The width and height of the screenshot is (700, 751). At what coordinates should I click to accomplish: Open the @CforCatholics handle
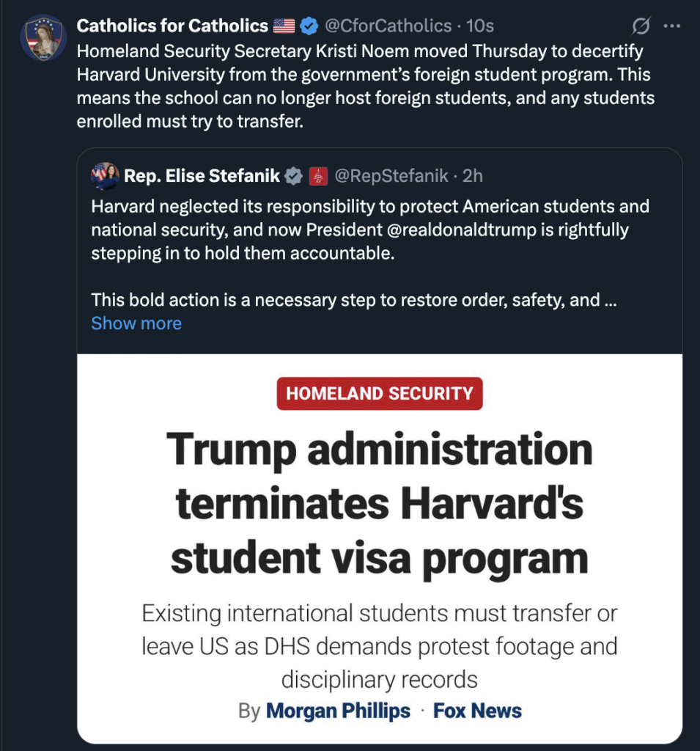point(388,26)
